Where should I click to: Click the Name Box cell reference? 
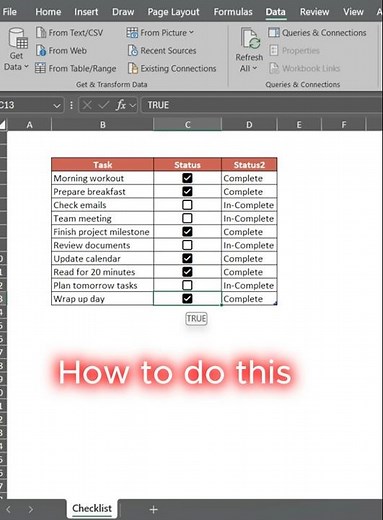[x=25, y=105]
